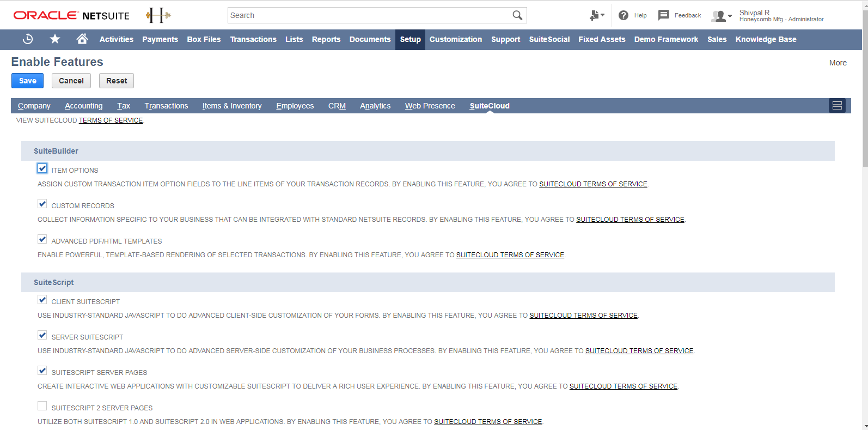Open View SuiteCloud Terms of Service link

pos(111,120)
